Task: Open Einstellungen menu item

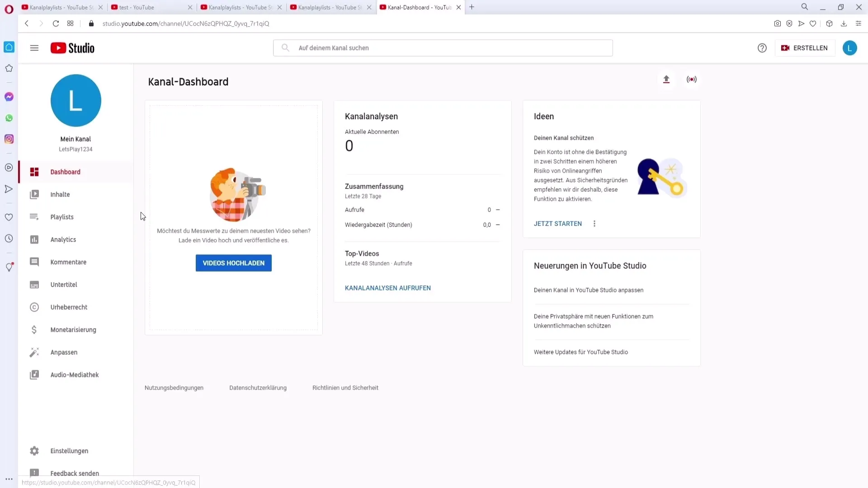Action: pyautogui.click(x=69, y=450)
